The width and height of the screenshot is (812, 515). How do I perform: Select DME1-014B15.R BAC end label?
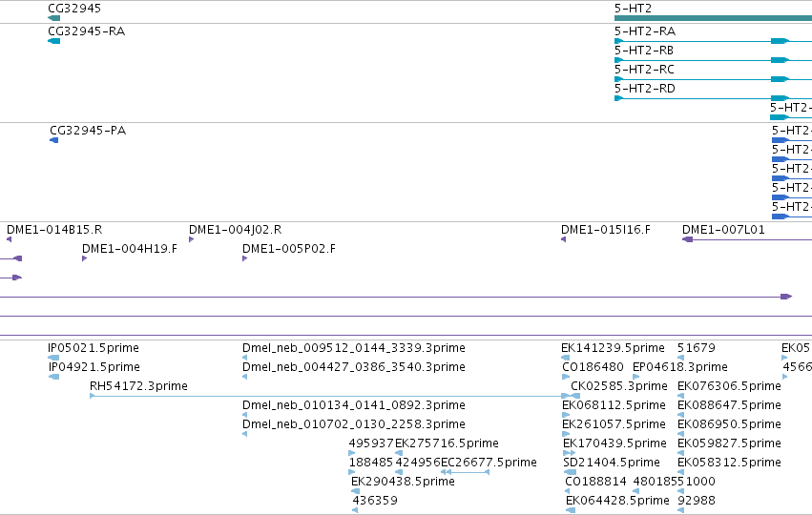coord(54,230)
